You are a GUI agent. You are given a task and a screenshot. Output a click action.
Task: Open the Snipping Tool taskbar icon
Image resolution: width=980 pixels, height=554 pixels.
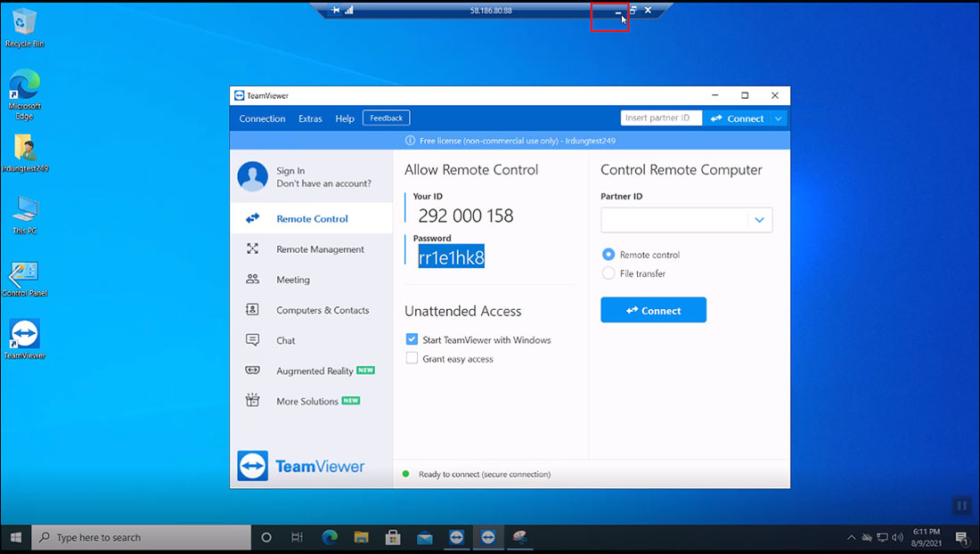click(x=519, y=537)
